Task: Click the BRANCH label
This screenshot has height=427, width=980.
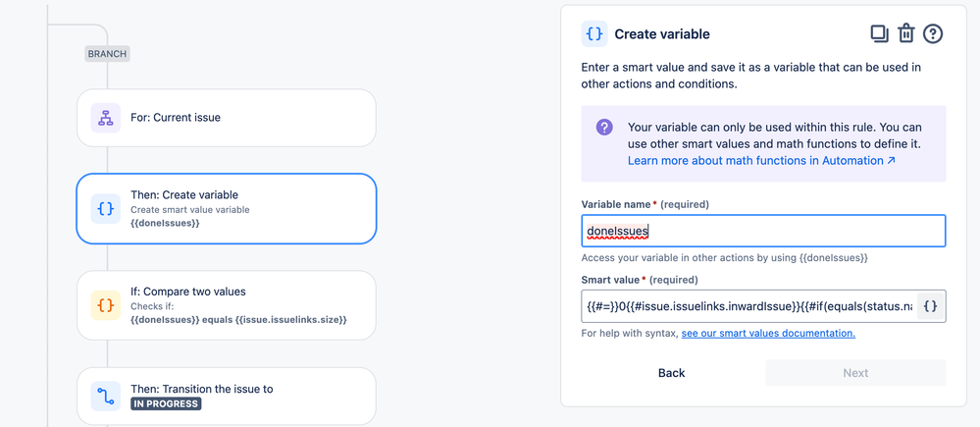Action: (x=107, y=54)
